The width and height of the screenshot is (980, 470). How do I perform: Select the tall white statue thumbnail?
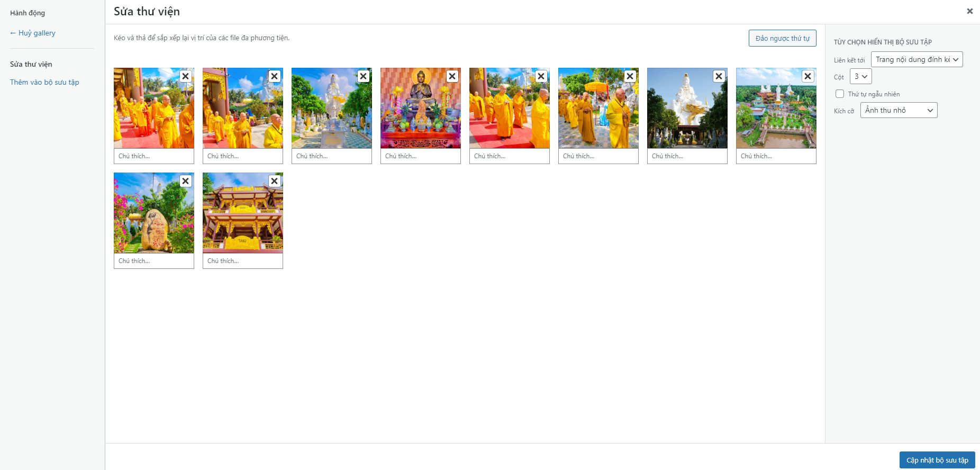pos(687,108)
